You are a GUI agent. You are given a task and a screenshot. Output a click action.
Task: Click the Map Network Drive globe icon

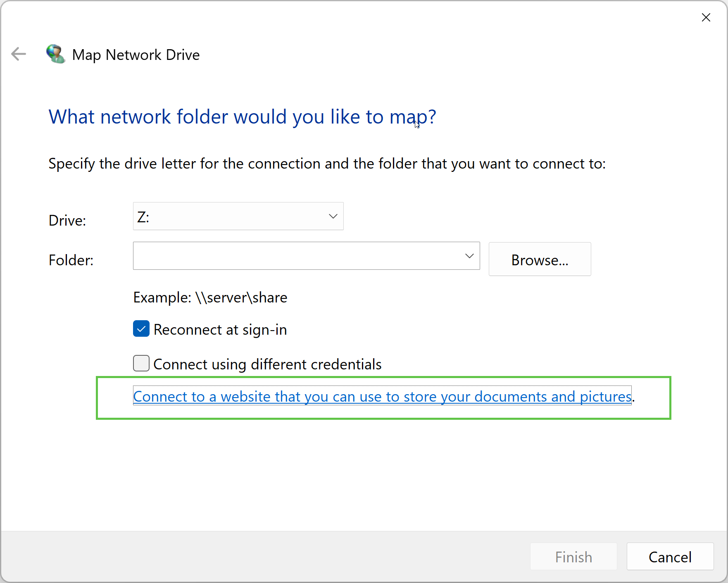click(x=56, y=54)
